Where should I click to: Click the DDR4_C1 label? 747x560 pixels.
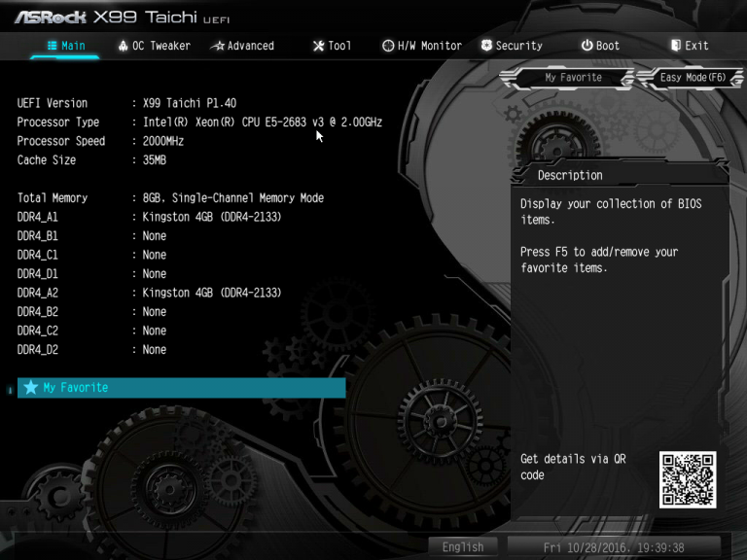point(38,256)
